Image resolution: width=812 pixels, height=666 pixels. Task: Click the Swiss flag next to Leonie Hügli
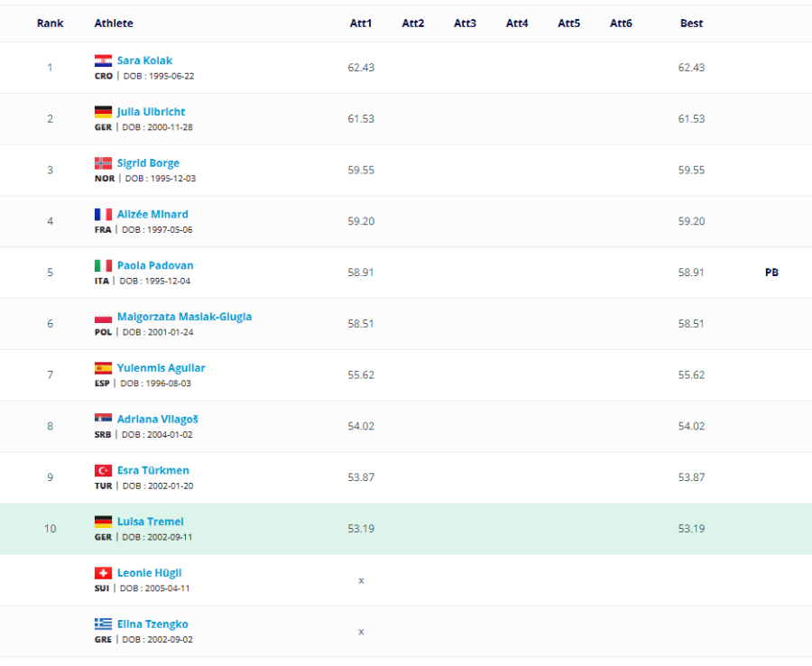click(103, 573)
